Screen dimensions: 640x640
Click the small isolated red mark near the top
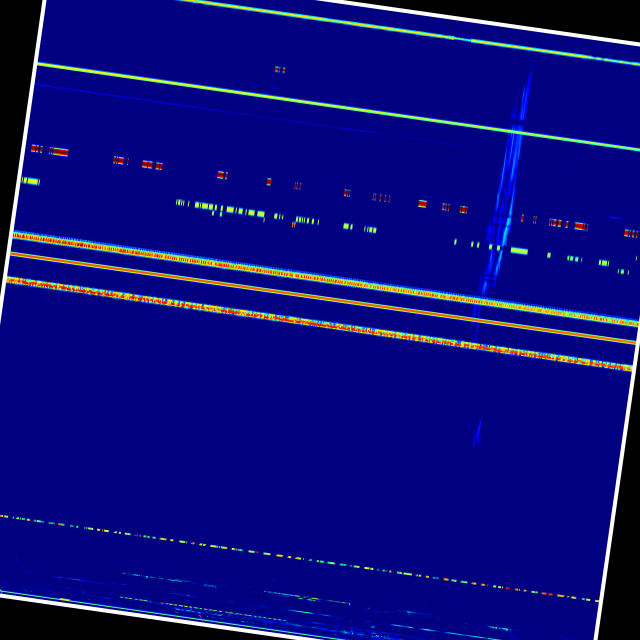pos(280,70)
